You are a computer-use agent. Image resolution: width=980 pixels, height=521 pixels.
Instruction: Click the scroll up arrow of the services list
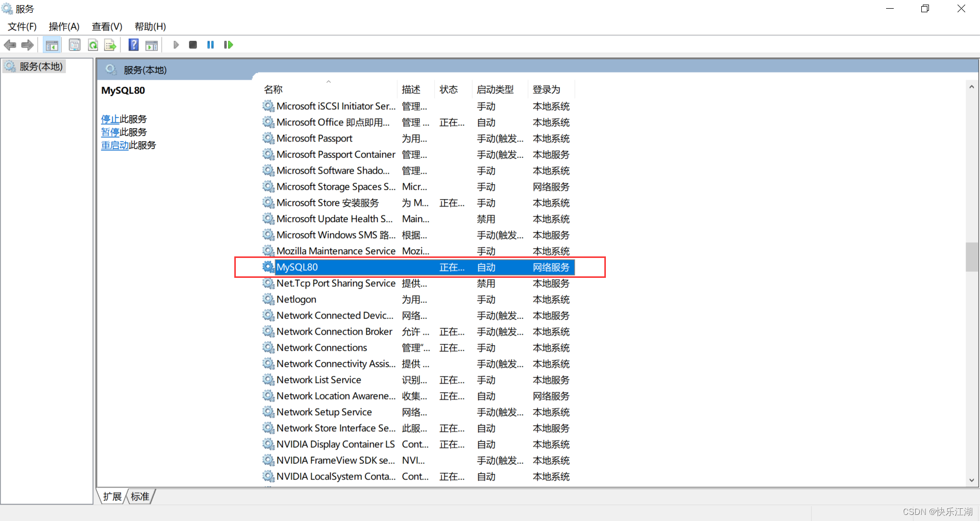click(x=971, y=87)
